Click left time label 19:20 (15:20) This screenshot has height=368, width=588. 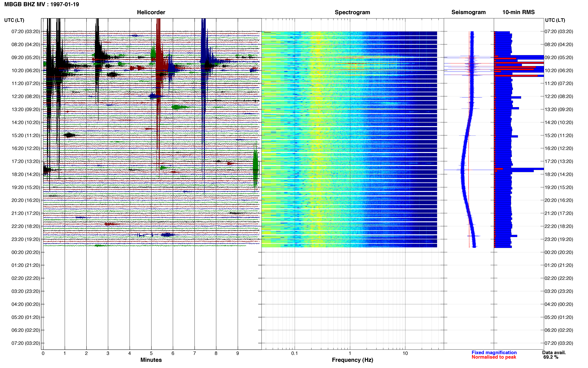point(26,187)
